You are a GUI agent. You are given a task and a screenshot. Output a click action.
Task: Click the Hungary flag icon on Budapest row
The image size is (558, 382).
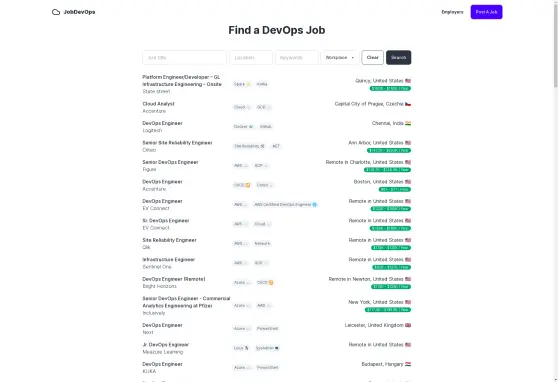point(408,364)
